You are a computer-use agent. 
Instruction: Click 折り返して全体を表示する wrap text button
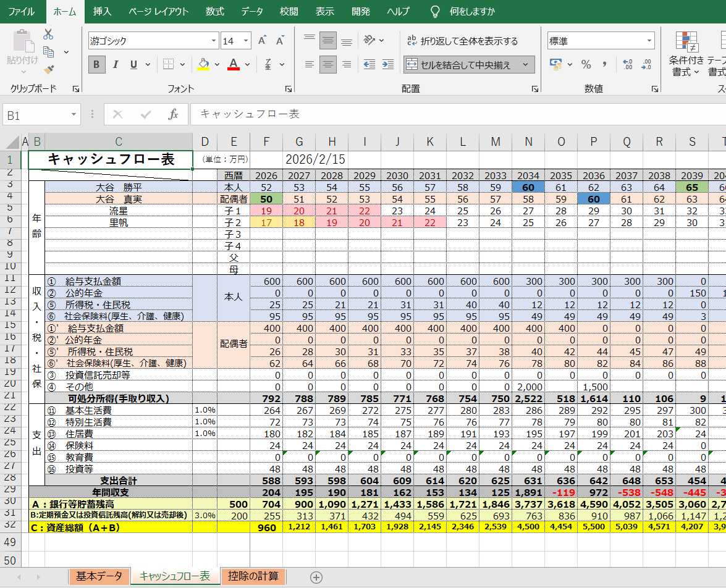point(462,41)
